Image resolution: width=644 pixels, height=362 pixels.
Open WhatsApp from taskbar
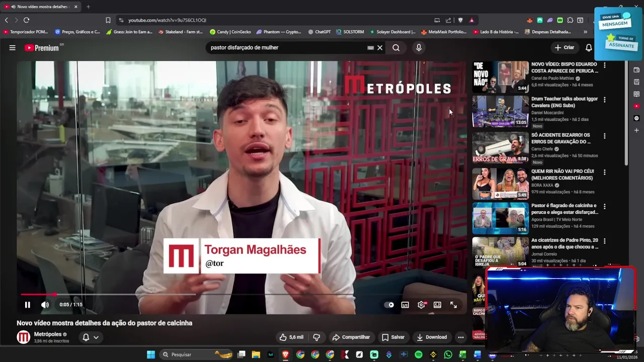coord(448,354)
